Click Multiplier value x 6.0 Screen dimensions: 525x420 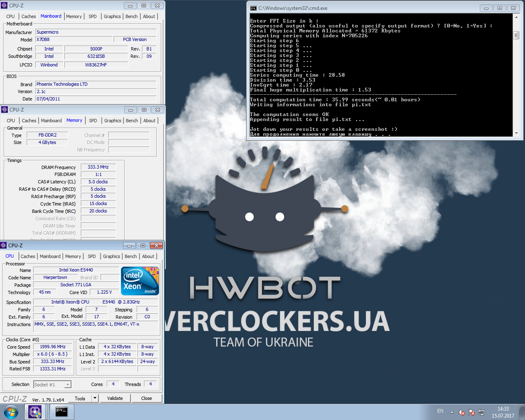(52, 354)
